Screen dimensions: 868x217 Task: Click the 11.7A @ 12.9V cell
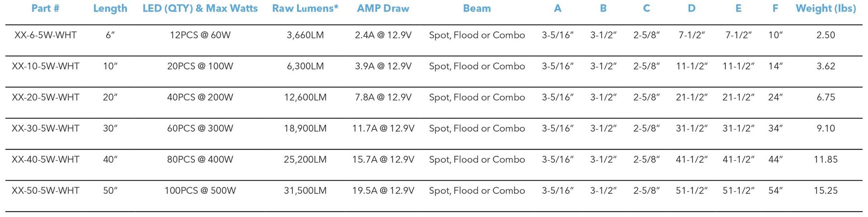383,129
